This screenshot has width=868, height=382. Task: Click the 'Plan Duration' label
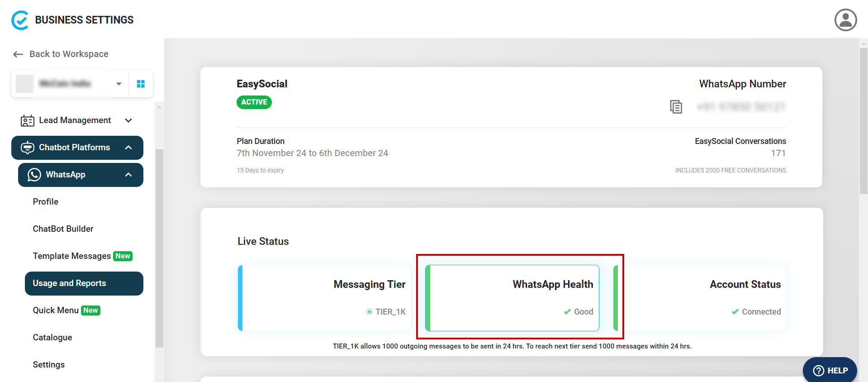pyautogui.click(x=261, y=141)
